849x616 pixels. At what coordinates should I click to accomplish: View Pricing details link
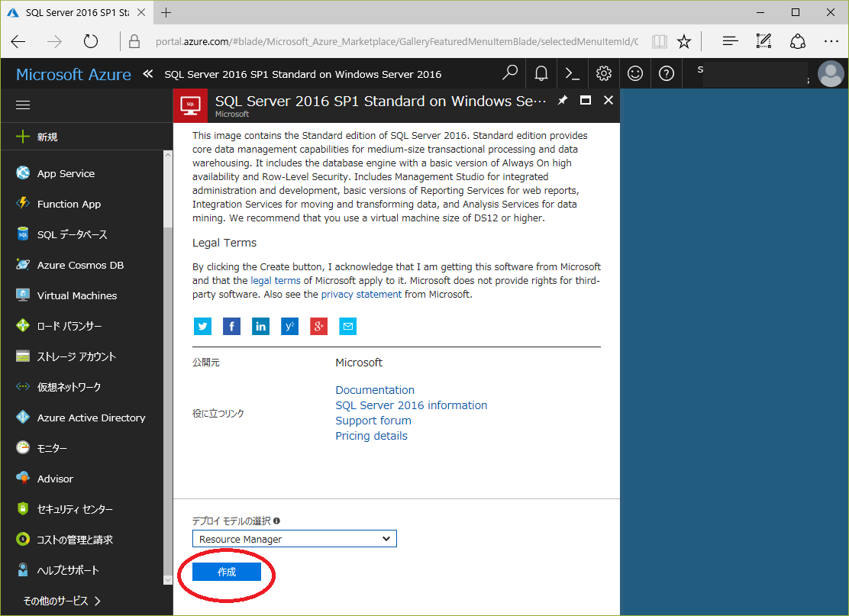(x=371, y=436)
